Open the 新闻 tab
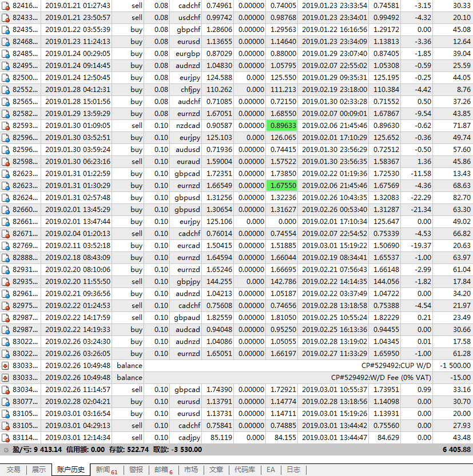473x476 pixels. 106,470
